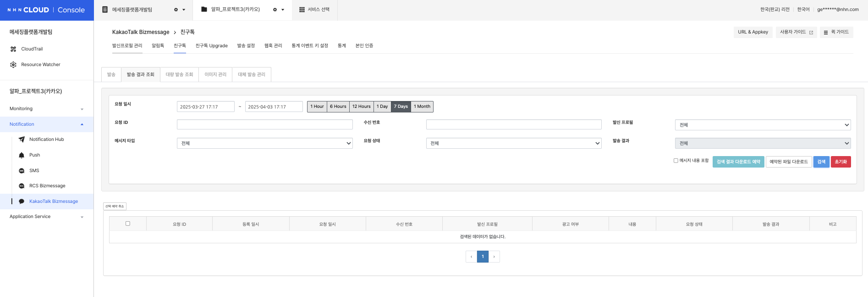Open the 대체 발송 관리 sub-tab
The height and width of the screenshot is (297, 868).
(252, 74)
